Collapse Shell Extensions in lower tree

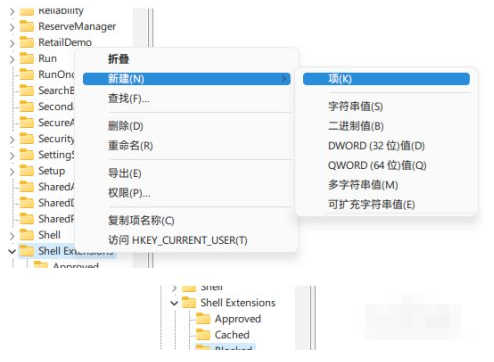click(x=174, y=303)
